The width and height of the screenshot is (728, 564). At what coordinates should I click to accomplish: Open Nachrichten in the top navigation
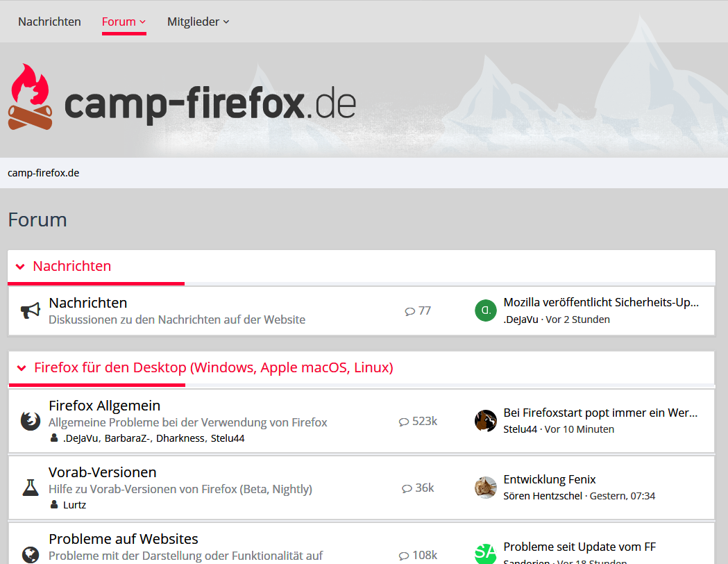coord(49,22)
